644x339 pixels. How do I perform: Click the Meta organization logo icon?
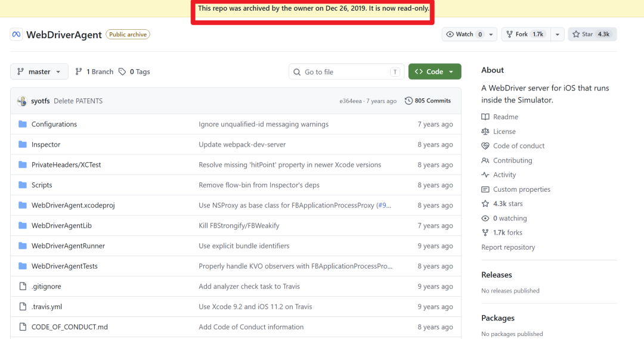(16, 35)
